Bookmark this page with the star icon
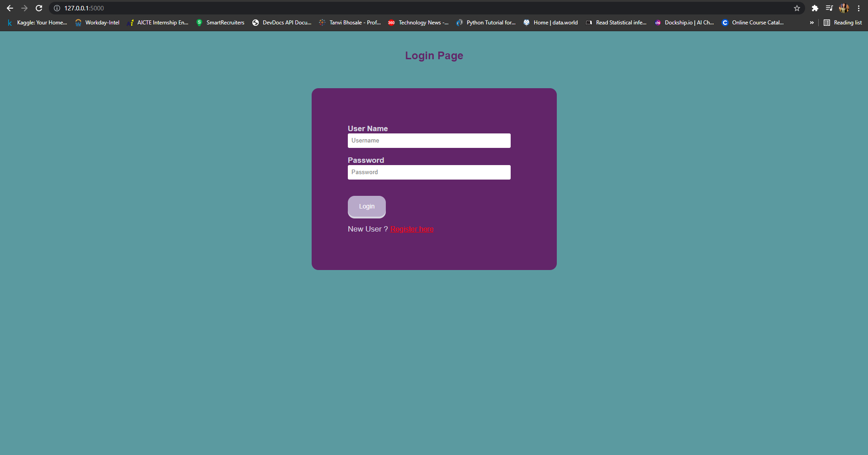 [797, 8]
